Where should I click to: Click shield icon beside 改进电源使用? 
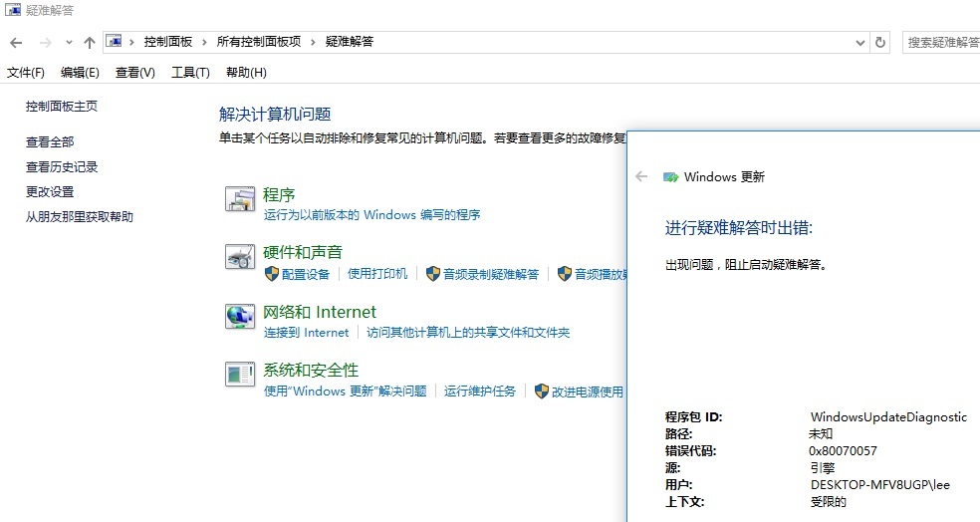(541, 391)
